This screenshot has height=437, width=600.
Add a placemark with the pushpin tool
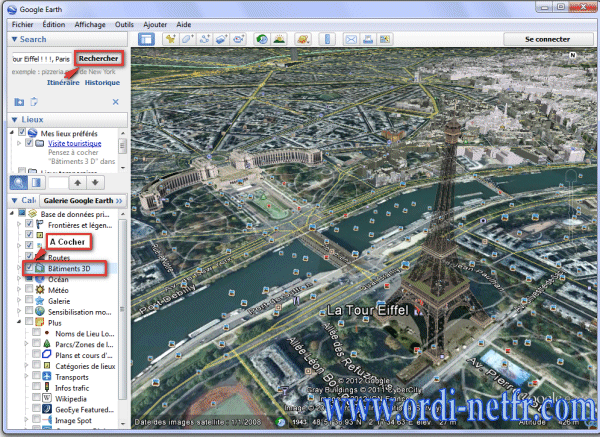pyautogui.click(x=170, y=39)
